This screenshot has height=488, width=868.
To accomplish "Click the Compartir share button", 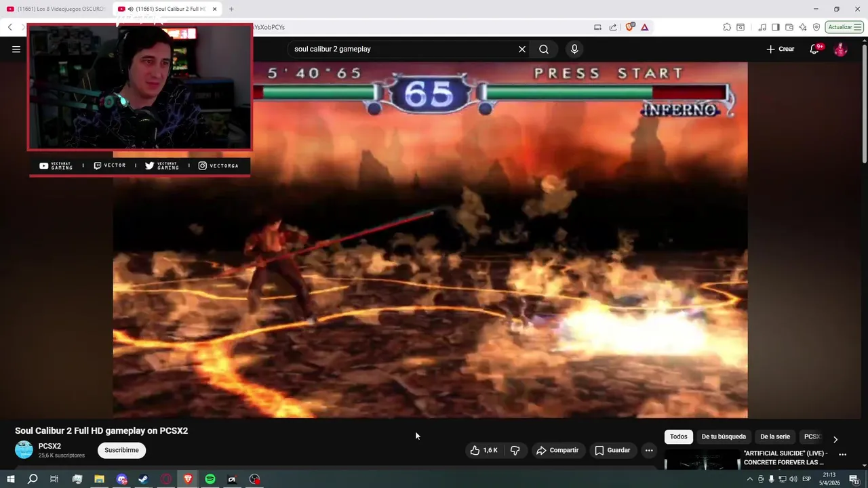I will tap(557, 450).
